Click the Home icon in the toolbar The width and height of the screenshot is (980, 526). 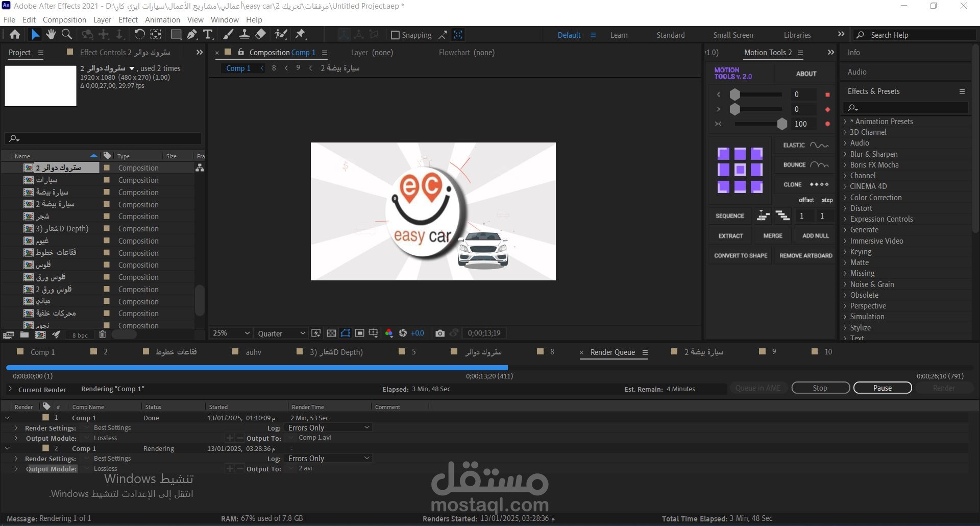[x=15, y=35]
